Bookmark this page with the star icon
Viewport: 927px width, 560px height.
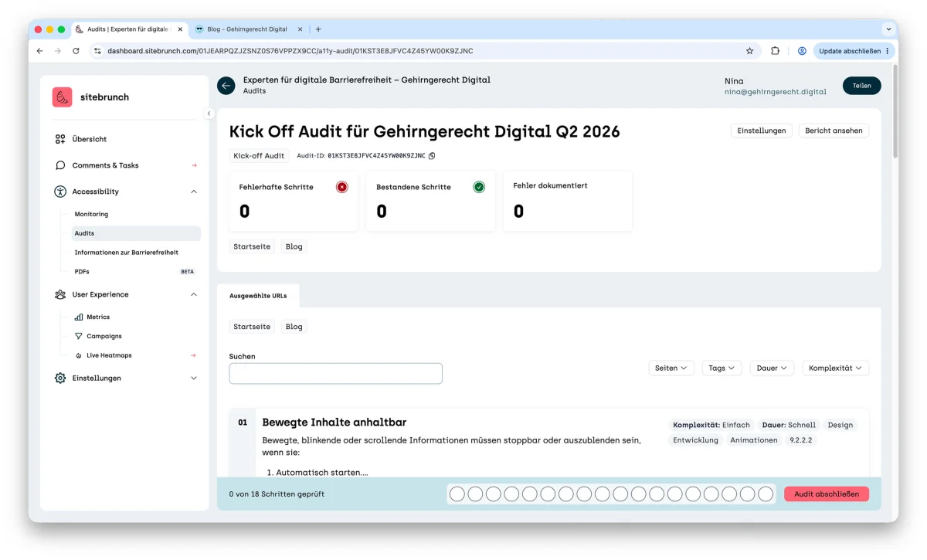[749, 51]
